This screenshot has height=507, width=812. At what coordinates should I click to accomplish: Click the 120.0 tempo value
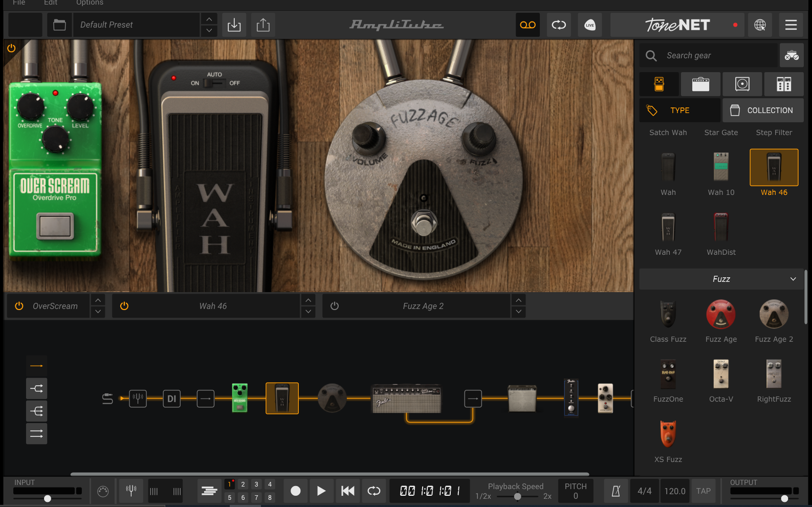click(x=675, y=491)
